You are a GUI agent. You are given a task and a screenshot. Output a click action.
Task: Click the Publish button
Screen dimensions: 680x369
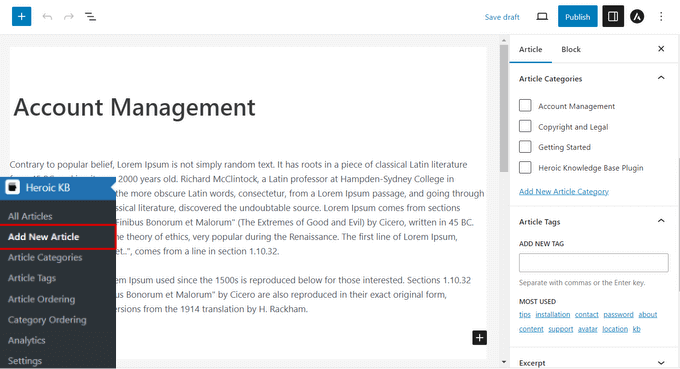(x=577, y=16)
